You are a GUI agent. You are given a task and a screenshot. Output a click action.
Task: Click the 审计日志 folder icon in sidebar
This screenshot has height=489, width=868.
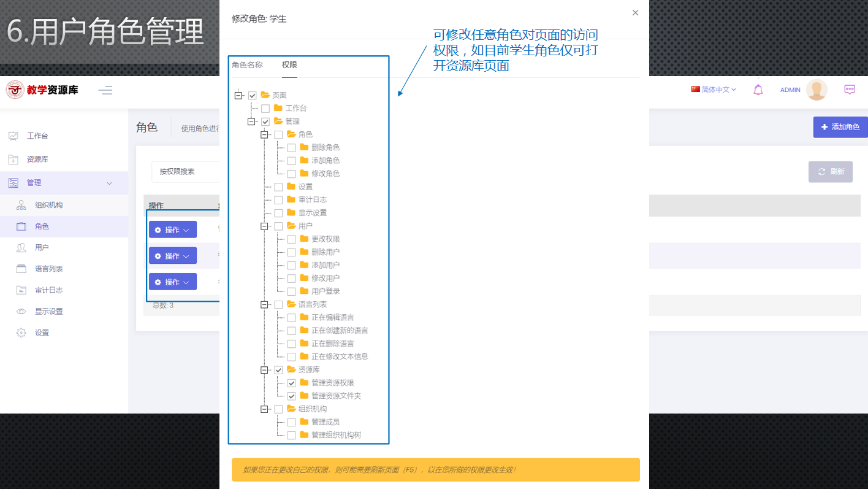(21, 290)
